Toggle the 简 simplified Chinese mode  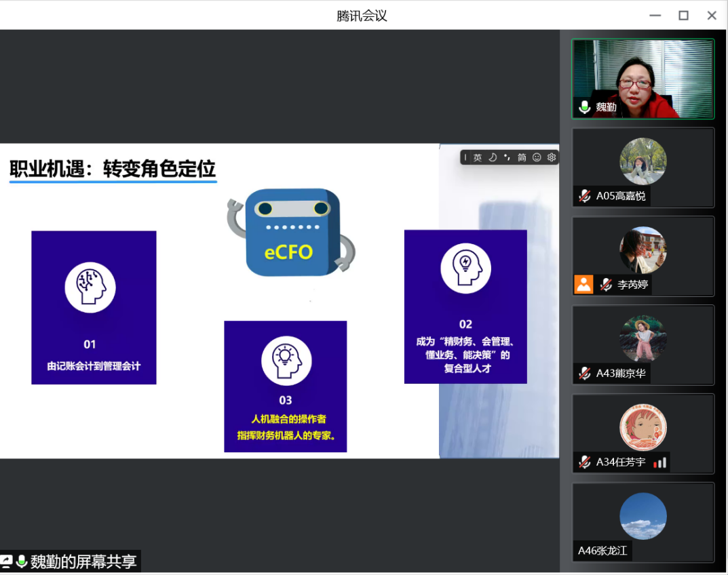pyautogui.click(x=522, y=157)
